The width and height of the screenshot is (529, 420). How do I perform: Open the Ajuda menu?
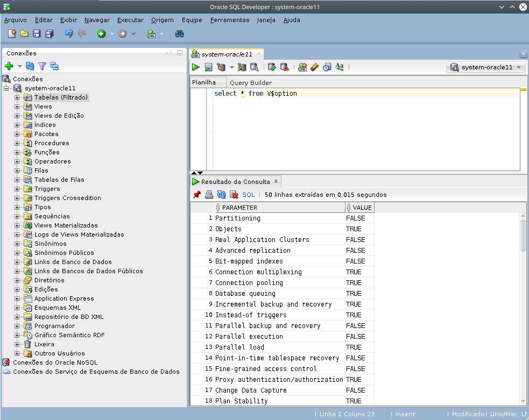[x=292, y=20]
